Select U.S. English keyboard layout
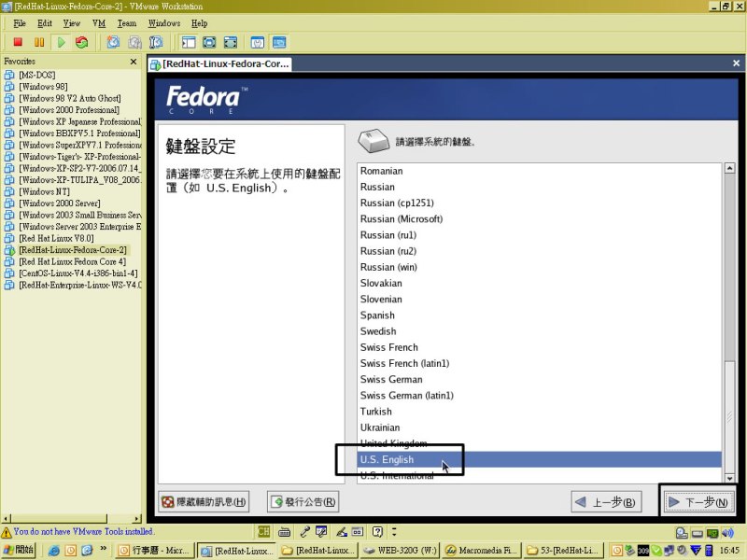 540,459
